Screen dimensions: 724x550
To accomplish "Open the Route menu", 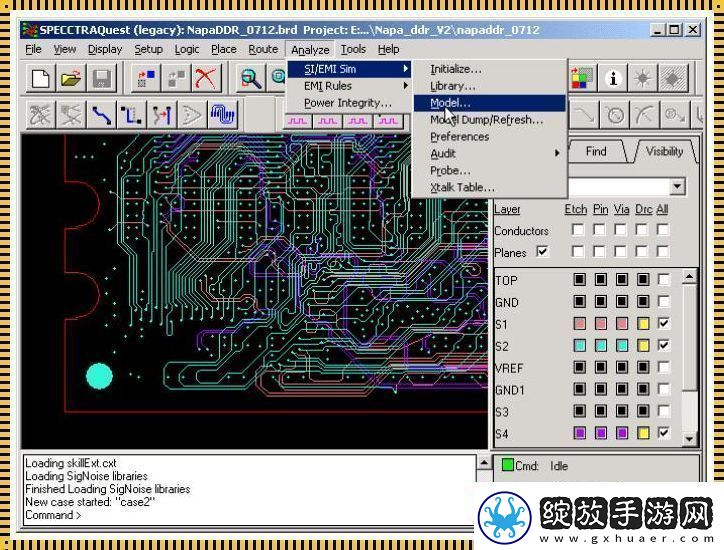I will click(x=263, y=49).
